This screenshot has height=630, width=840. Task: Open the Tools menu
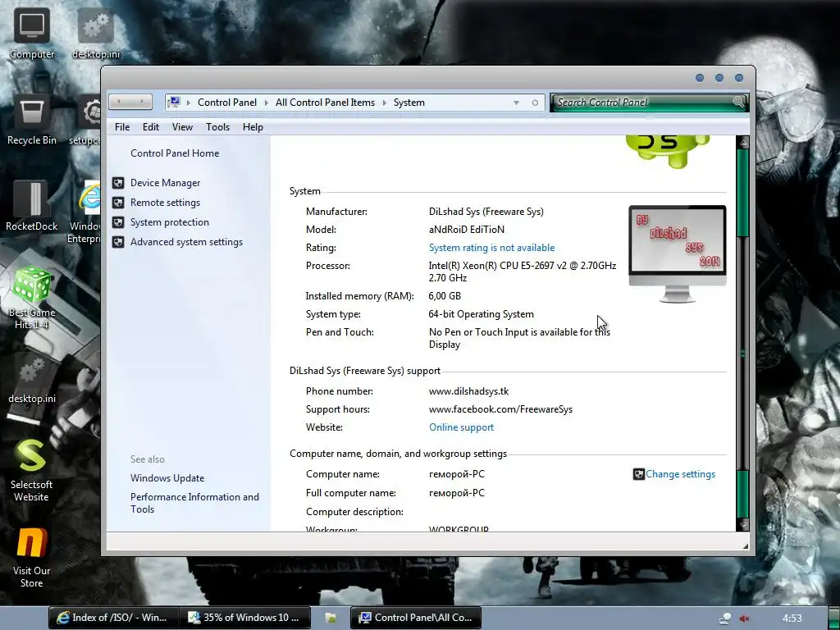[217, 127]
